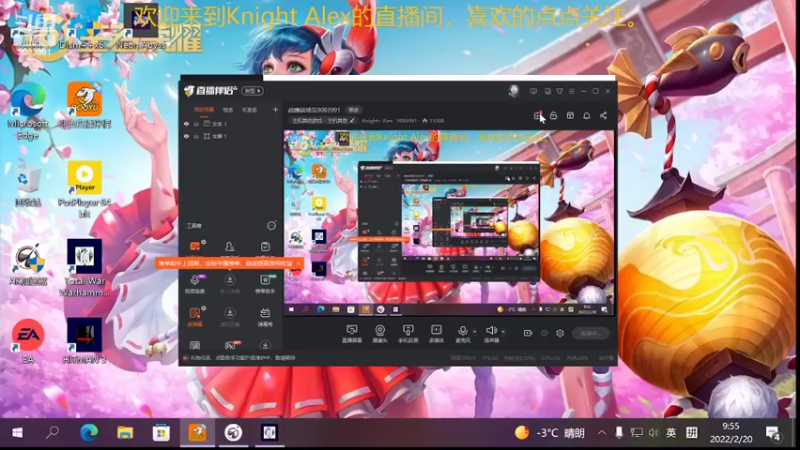800x450 pixels.
Task: Add a 多媒体 multimedia source
Action: pos(436,330)
